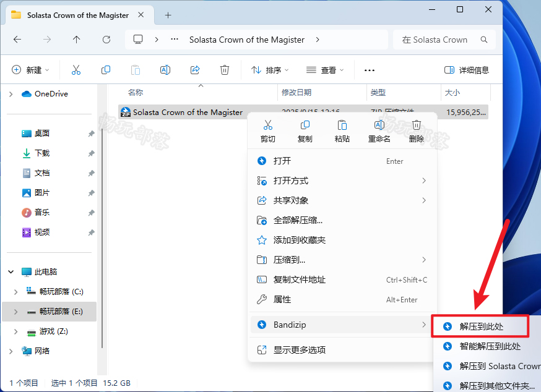
Task: Choose 粘贴 in the context menu
Action: pos(342,131)
